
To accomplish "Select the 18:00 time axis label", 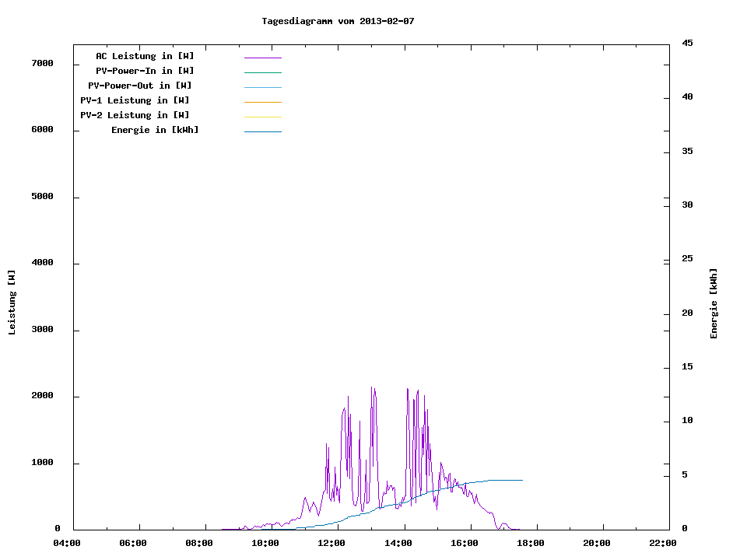I will click(x=531, y=543).
